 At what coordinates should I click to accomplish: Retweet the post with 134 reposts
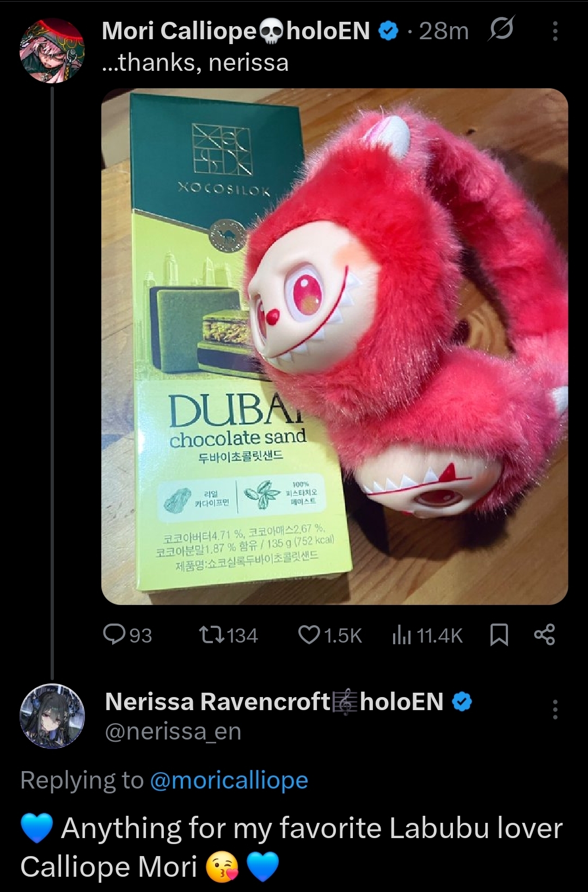[x=228, y=635]
